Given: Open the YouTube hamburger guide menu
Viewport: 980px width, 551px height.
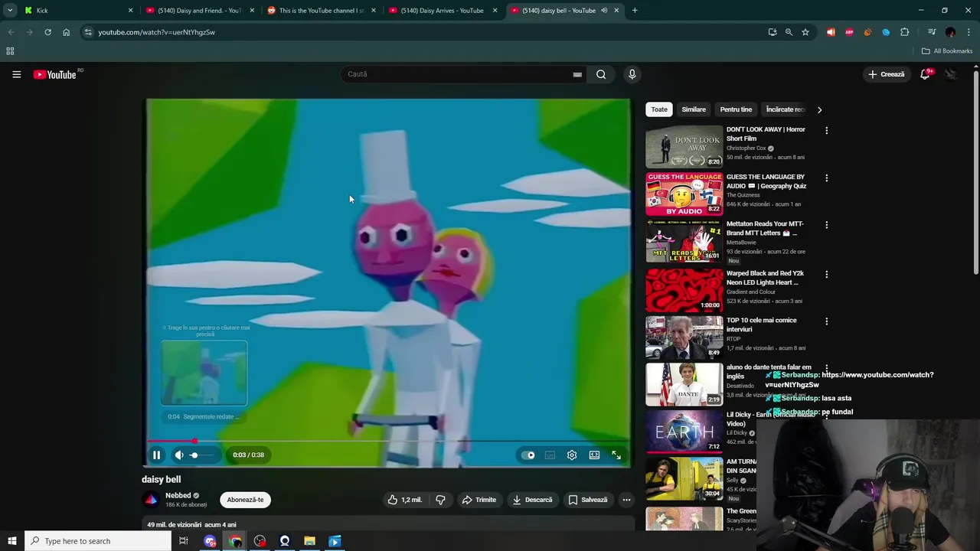Looking at the screenshot, I should coord(16,74).
